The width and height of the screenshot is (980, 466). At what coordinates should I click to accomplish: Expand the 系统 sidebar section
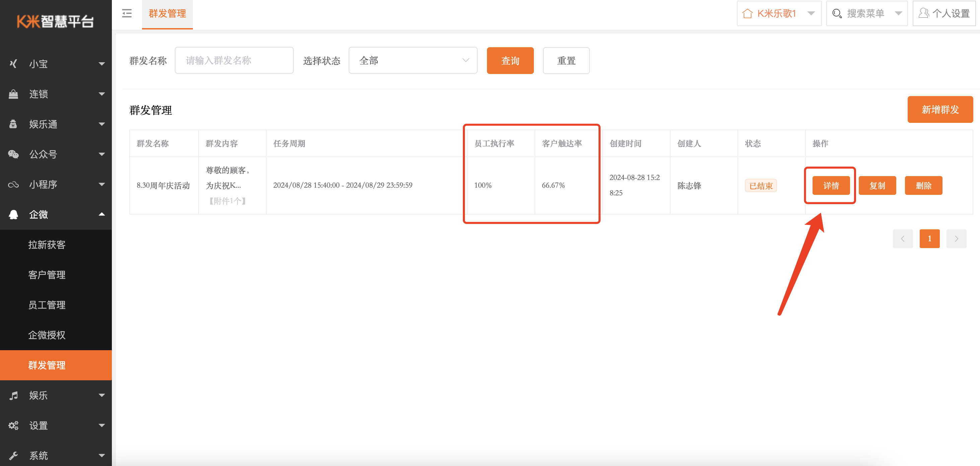coord(56,455)
